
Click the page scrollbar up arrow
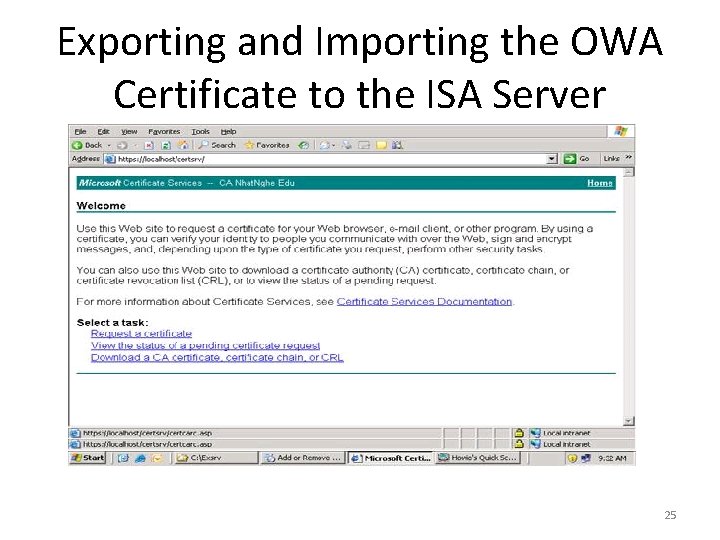tap(629, 172)
